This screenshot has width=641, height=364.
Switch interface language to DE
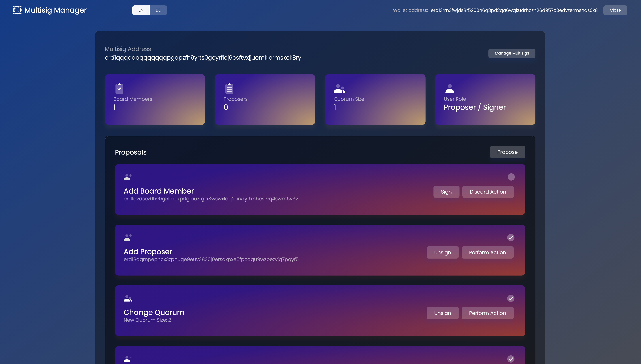[x=158, y=10]
